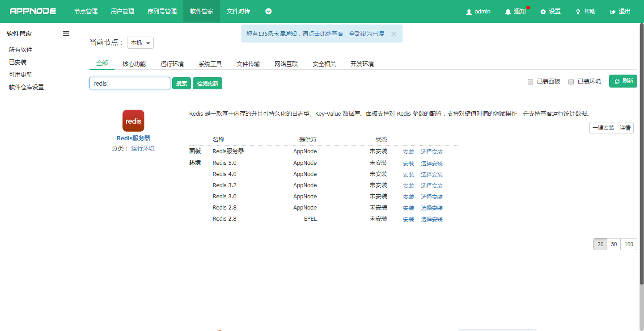Dismiss the unread notification banner
This screenshot has height=331, width=644.
pyautogui.click(x=394, y=34)
